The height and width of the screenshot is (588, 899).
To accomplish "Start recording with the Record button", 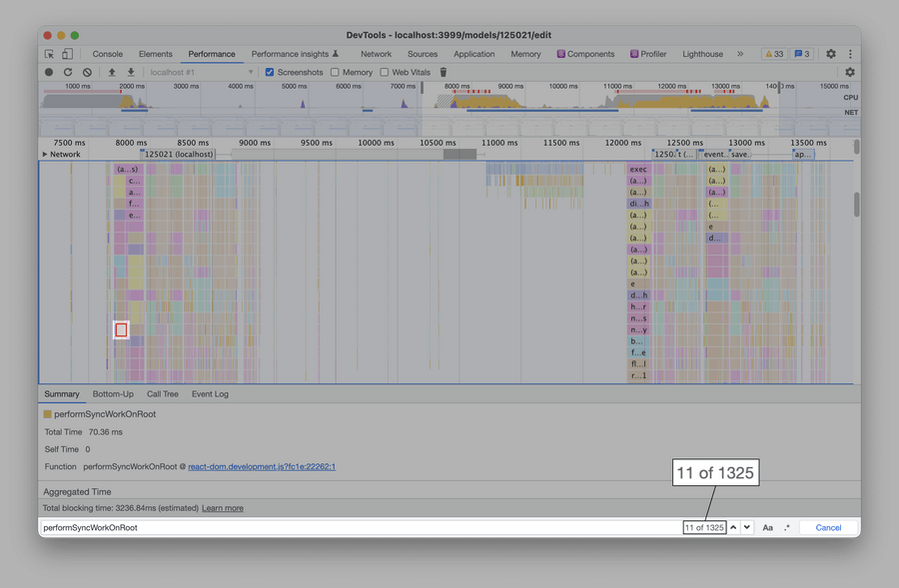I will tap(49, 72).
